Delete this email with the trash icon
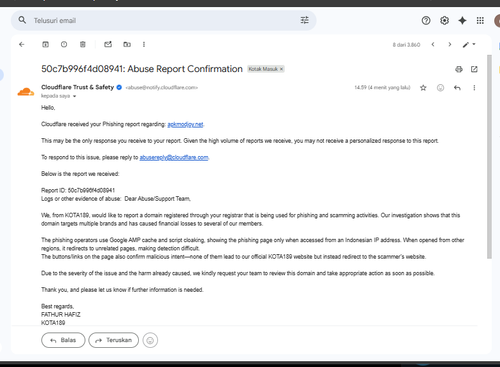Screen dimensions: 500x367 tap(83, 44)
